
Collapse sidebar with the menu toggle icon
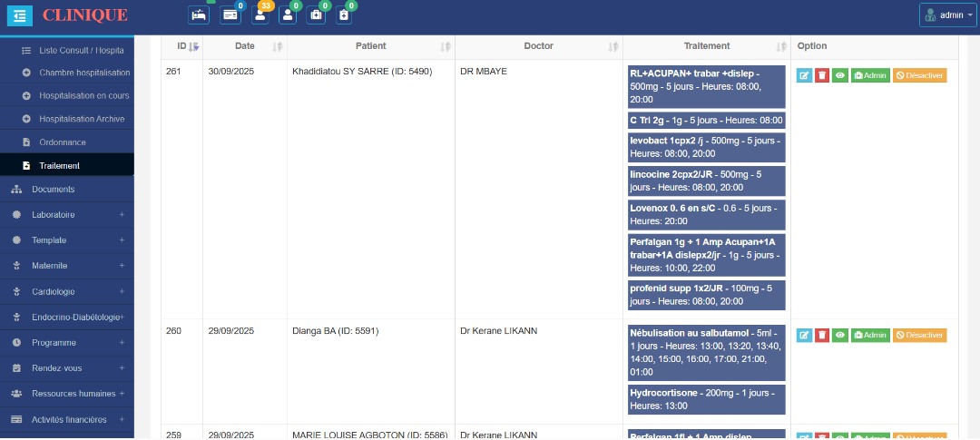[x=20, y=15]
